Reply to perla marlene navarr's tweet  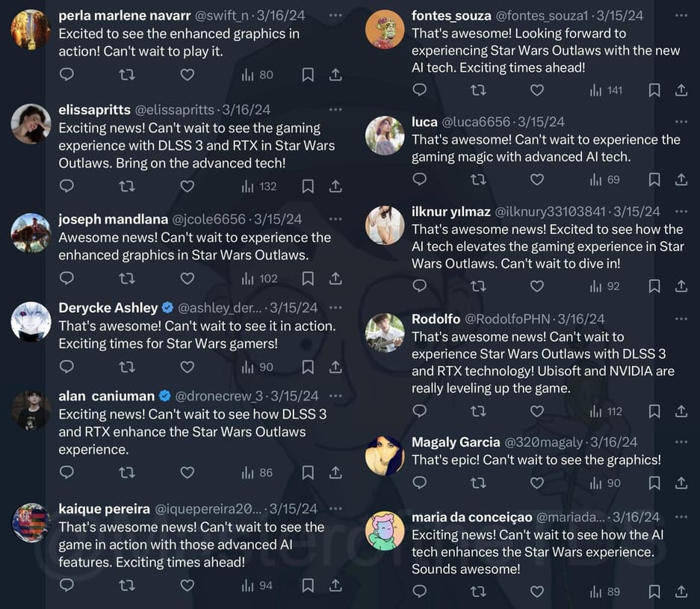pos(66,75)
